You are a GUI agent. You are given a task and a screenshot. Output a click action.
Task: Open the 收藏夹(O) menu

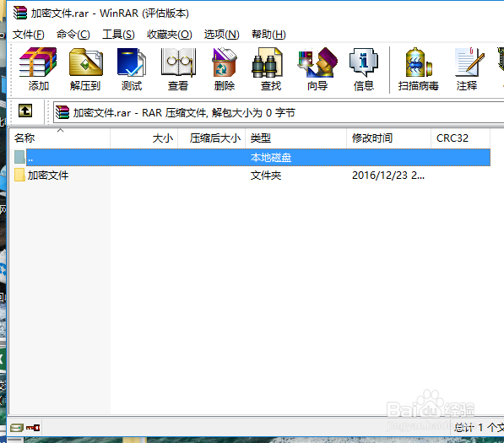coord(170,35)
